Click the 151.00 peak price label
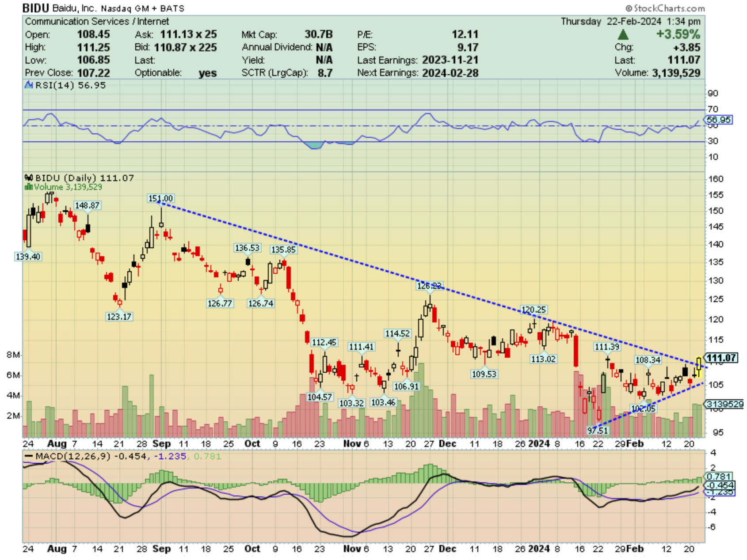The height and width of the screenshot is (560, 747). 160,198
